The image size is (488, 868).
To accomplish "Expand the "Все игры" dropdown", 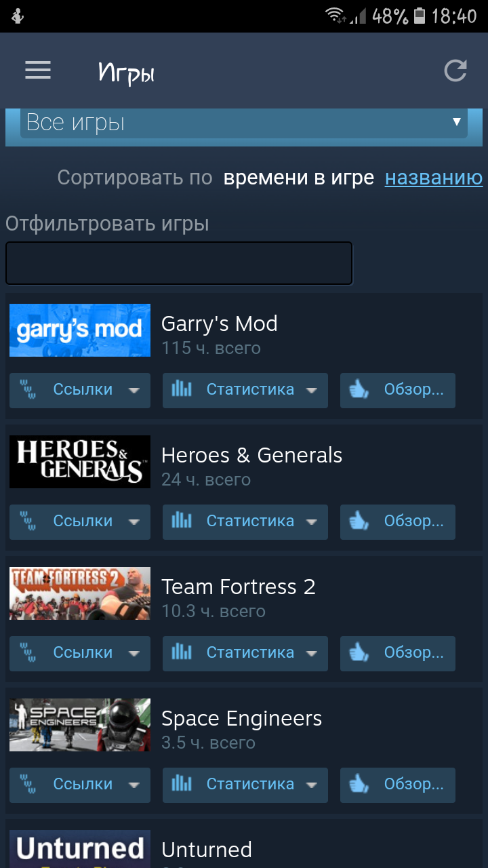I will (x=244, y=123).
